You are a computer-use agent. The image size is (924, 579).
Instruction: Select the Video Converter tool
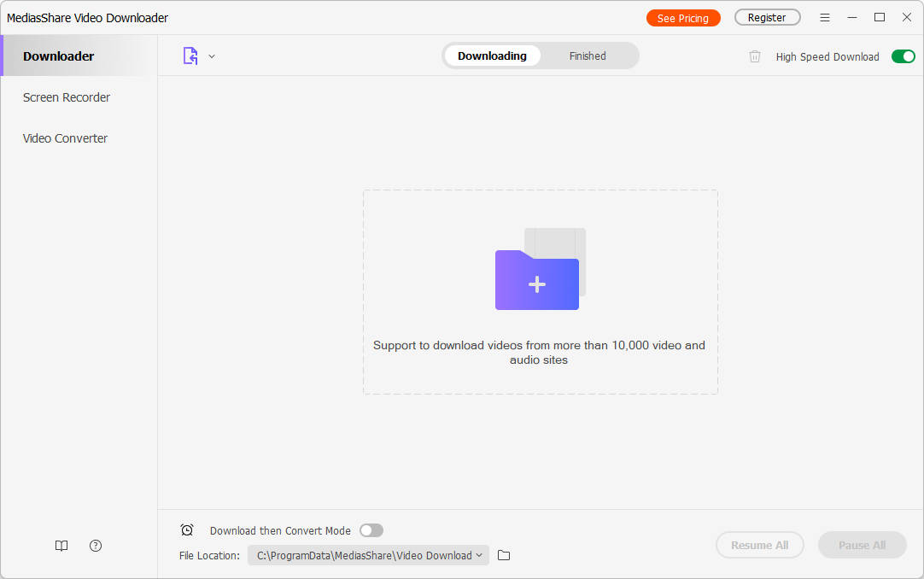pos(65,137)
